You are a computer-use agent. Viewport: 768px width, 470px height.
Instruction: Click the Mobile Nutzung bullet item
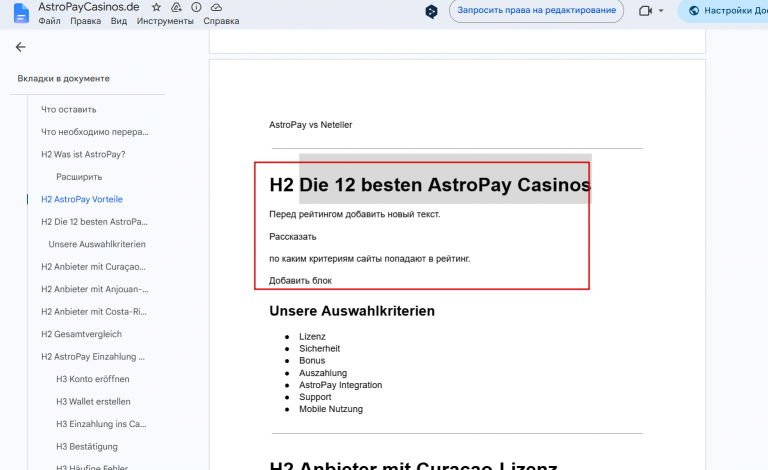click(331, 409)
